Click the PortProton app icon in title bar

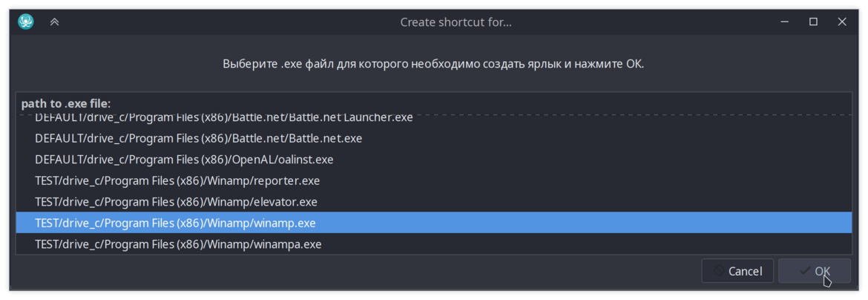[x=26, y=22]
